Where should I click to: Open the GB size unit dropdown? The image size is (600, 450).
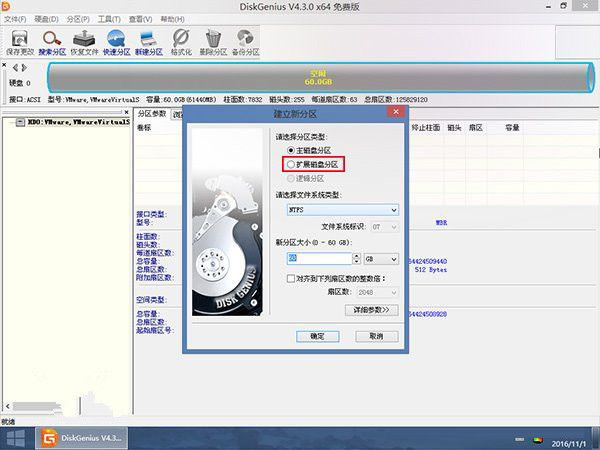[381, 259]
